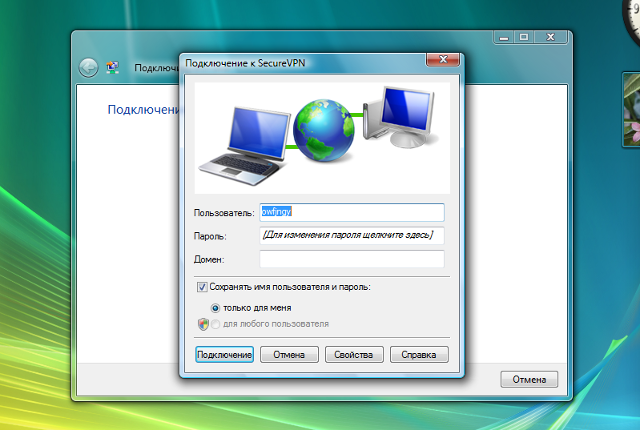Click Отмена in the SecureVPN dialog
Viewport: 640px width, 430px height.
tap(289, 355)
